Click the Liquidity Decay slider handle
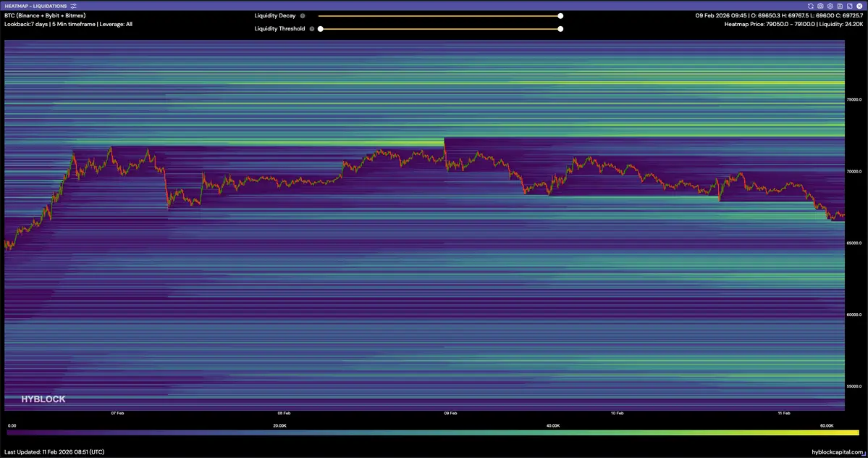The image size is (868, 458). pos(560,15)
